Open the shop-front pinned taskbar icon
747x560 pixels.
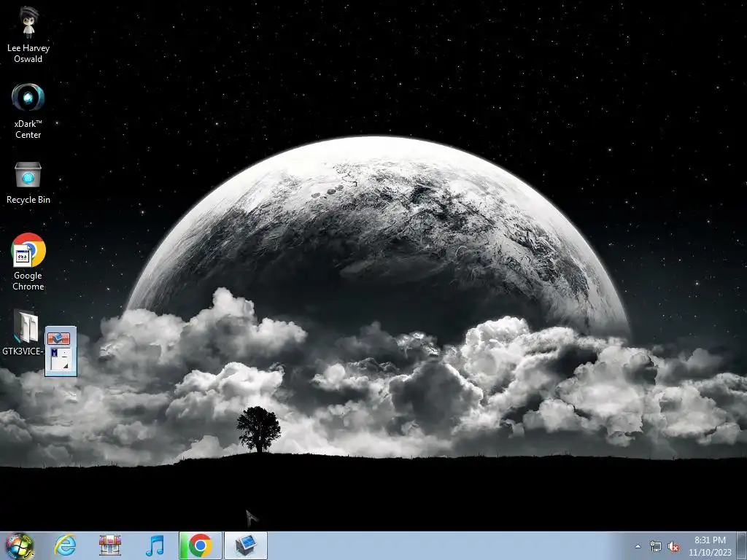click(110, 545)
